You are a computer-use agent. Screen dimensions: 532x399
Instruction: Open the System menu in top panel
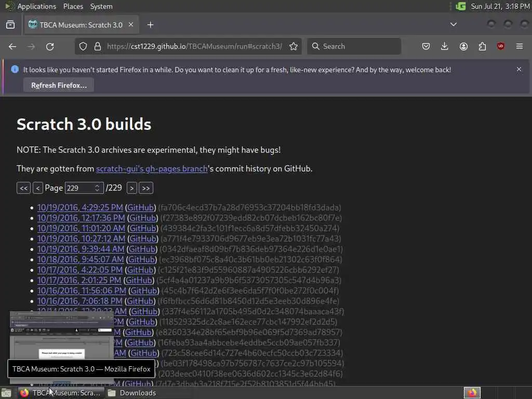coord(101,6)
